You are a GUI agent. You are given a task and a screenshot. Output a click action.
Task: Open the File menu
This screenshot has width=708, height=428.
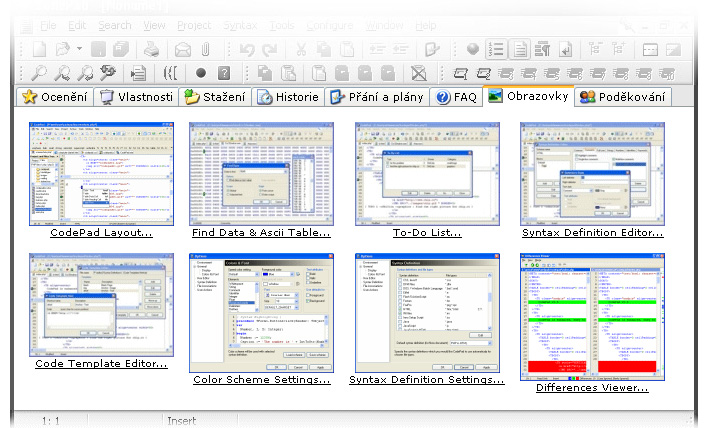[x=49, y=24]
